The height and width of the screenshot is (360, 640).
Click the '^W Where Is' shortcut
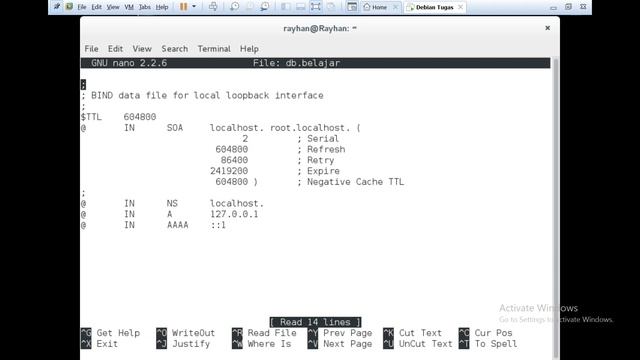coord(261,344)
